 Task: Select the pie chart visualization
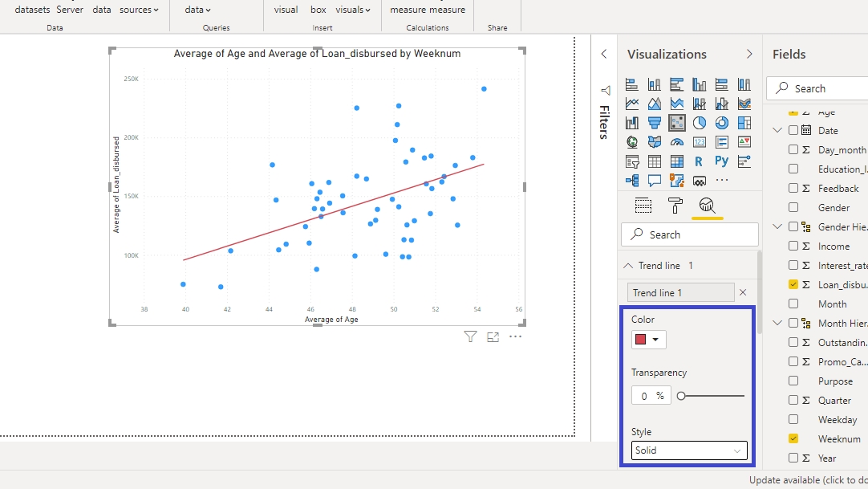(x=700, y=123)
